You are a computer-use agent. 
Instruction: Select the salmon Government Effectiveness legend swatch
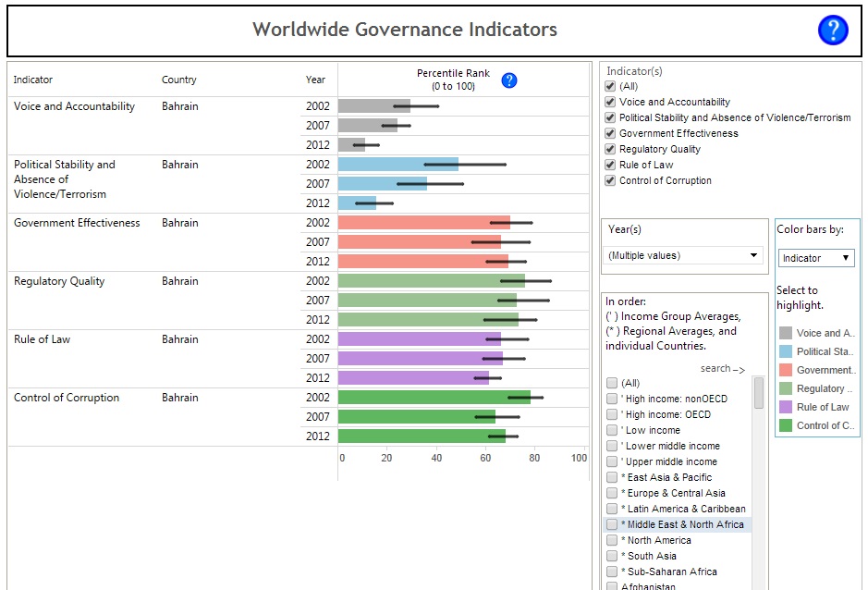pos(786,370)
